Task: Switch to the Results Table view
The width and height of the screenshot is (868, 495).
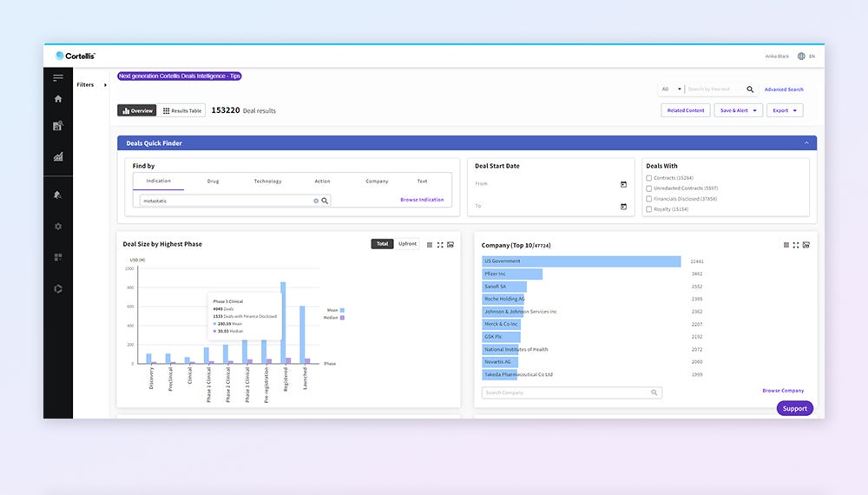Action: pyautogui.click(x=182, y=111)
